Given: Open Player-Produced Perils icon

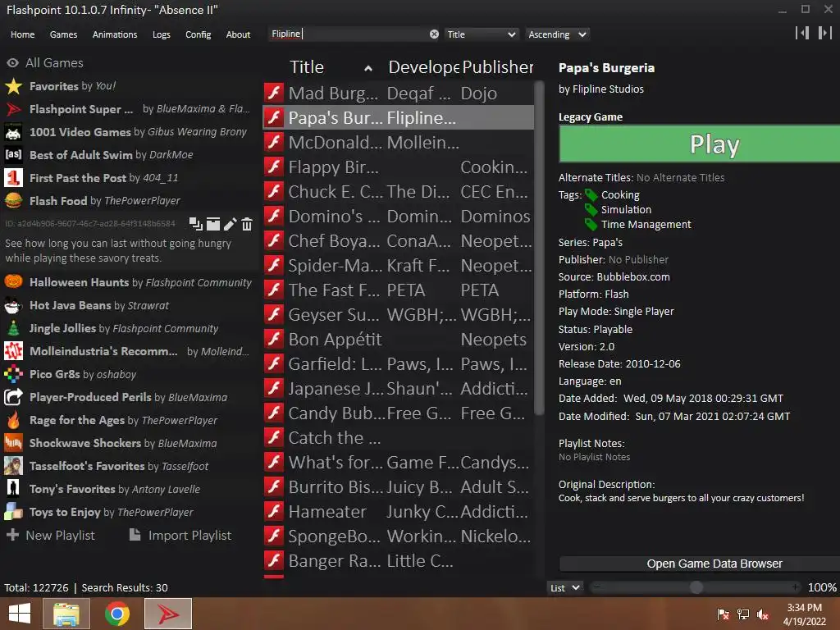Looking at the screenshot, I should (13, 397).
